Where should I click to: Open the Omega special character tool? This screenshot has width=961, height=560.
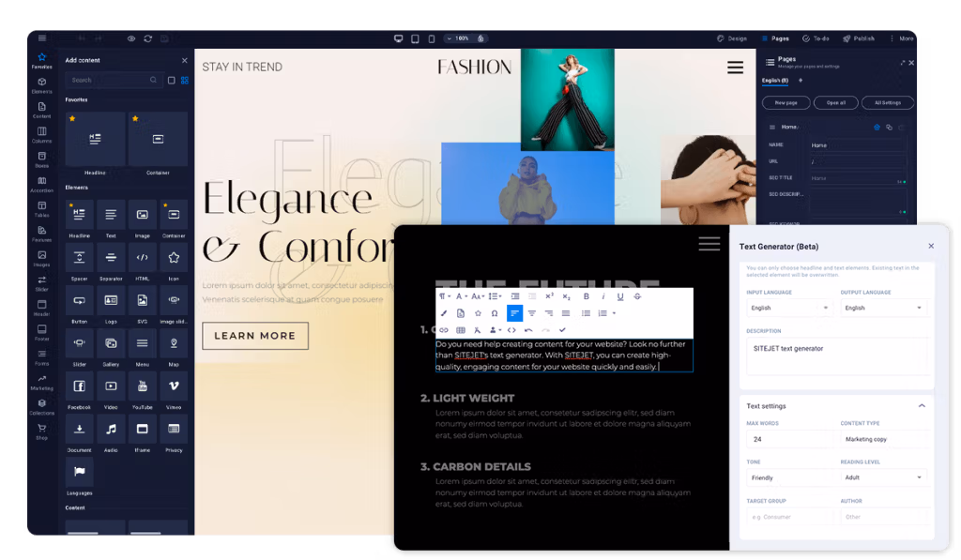pos(494,313)
